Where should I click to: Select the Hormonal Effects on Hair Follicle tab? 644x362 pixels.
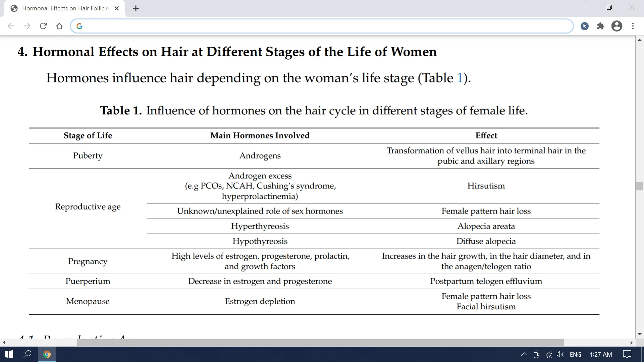64,8
